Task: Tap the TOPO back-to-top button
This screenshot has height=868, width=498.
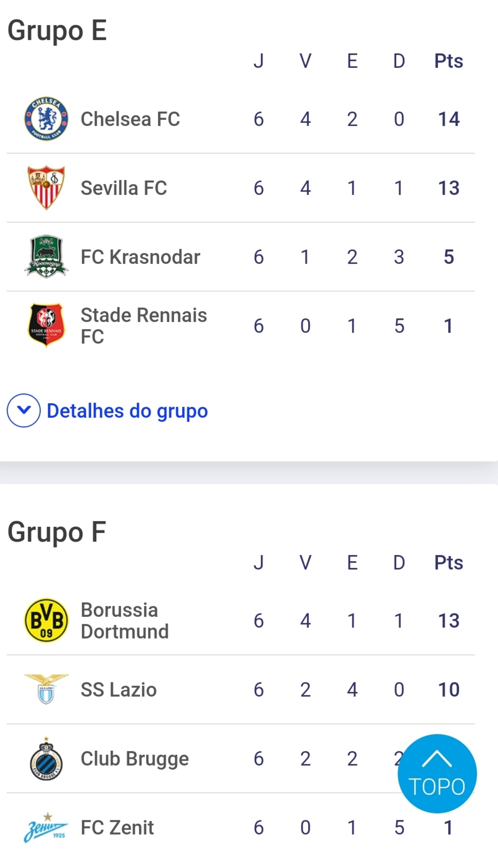Action: click(437, 773)
